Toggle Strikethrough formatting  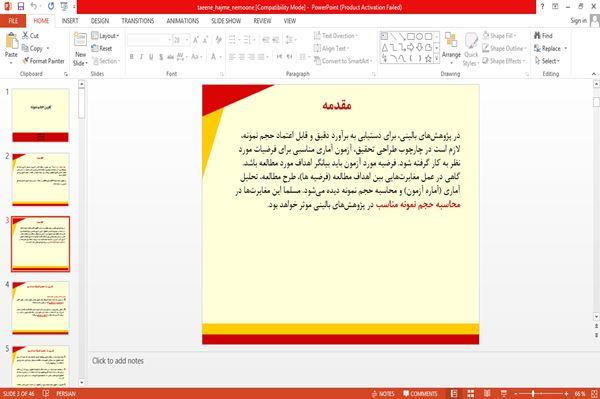170,57
